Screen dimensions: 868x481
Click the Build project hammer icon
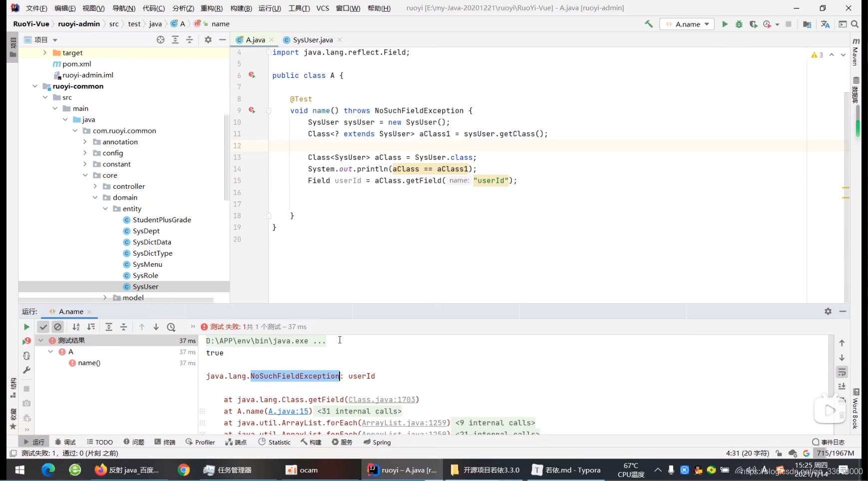(649, 24)
